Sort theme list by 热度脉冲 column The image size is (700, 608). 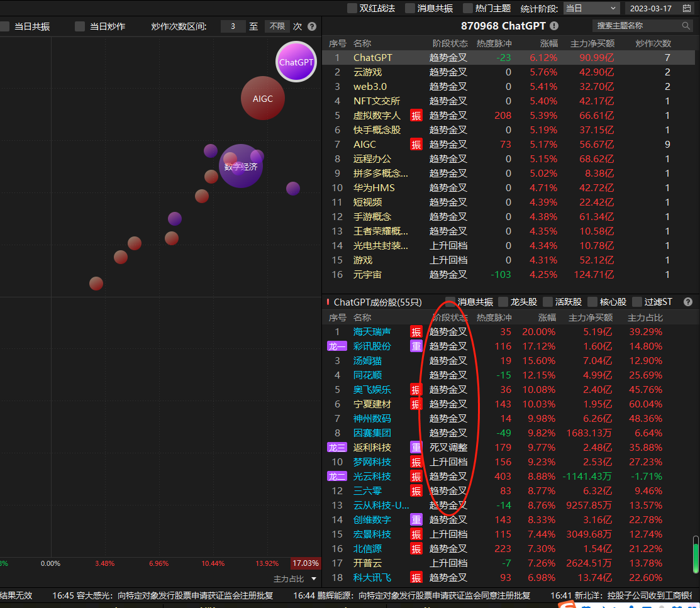tap(494, 43)
